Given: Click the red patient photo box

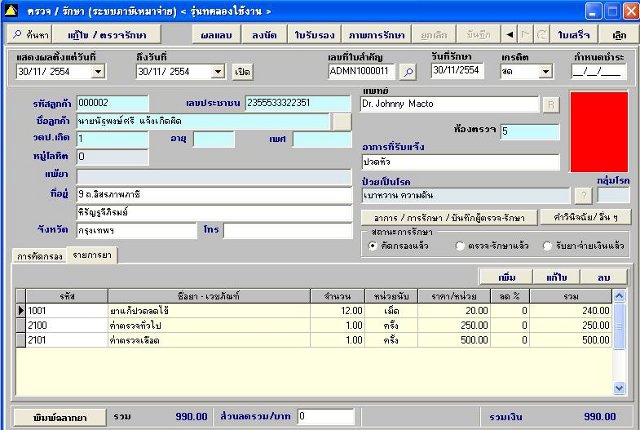Looking at the screenshot, I should coord(600,131).
